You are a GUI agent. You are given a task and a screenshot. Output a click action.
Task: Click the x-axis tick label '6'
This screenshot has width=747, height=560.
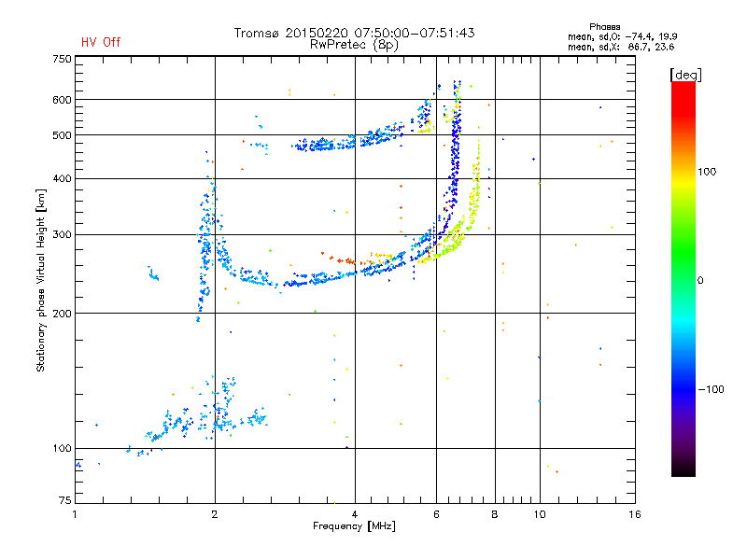[x=436, y=514]
